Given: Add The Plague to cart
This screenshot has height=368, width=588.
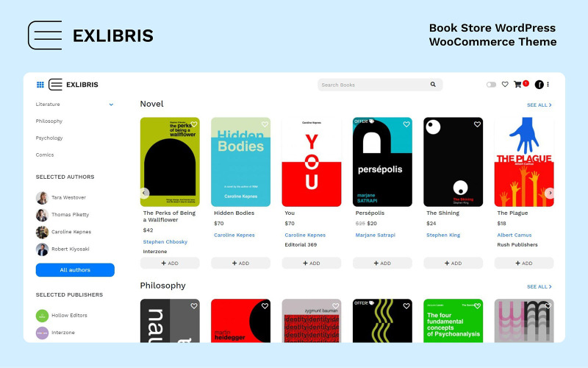Looking at the screenshot, I should [524, 263].
